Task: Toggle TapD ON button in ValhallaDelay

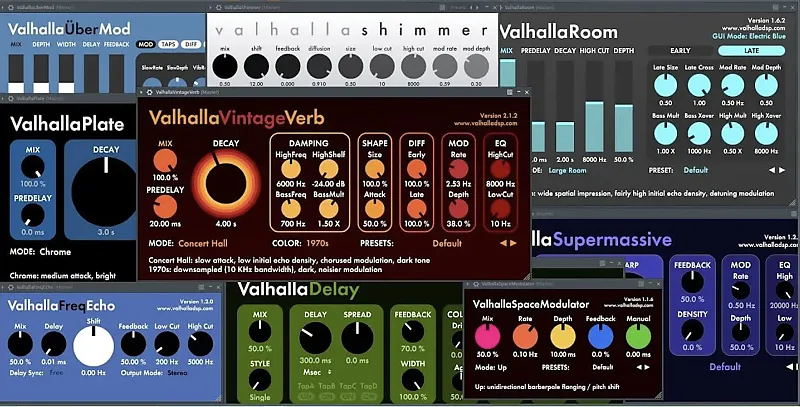Action: [369, 396]
